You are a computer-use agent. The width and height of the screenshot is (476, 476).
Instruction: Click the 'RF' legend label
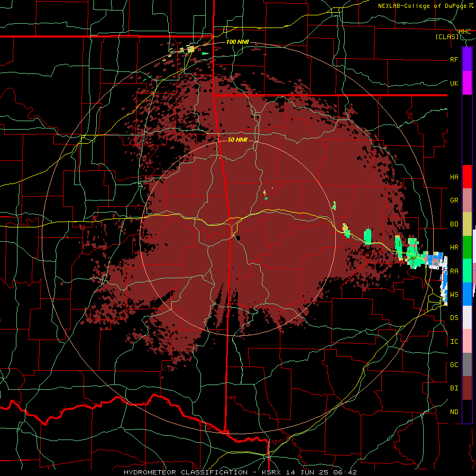click(454, 59)
